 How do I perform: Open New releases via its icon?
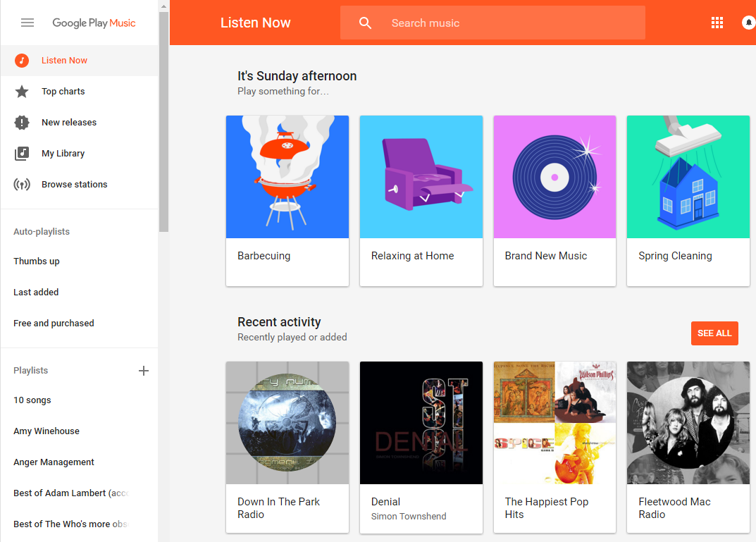pos(21,122)
